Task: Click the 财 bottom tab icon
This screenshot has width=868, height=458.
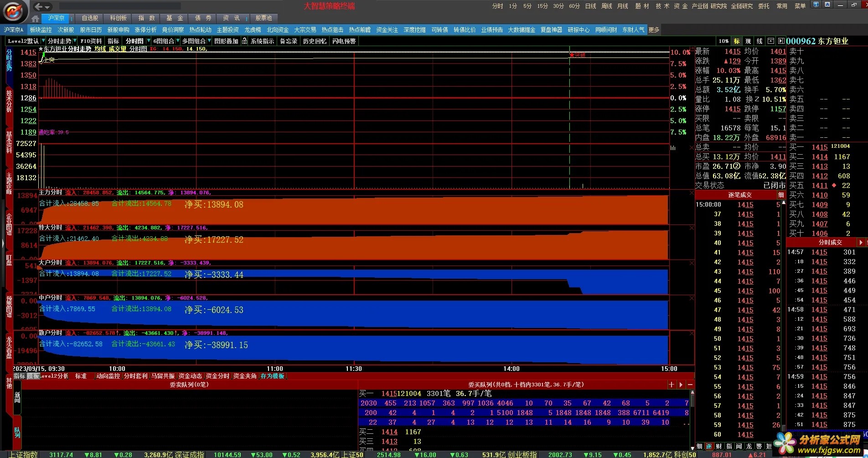Action: (719, 446)
